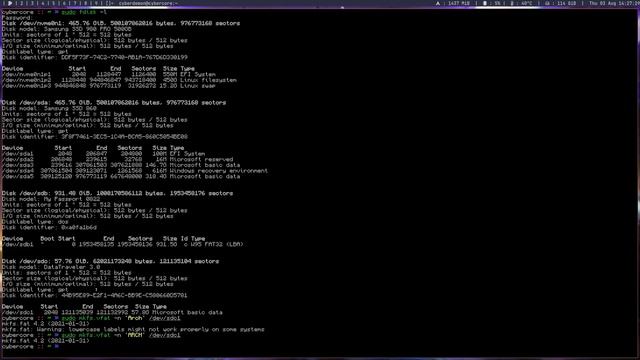Screen dimensions: 640x360
Task: Click the CPU percentage reading
Action: coord(497,3)
